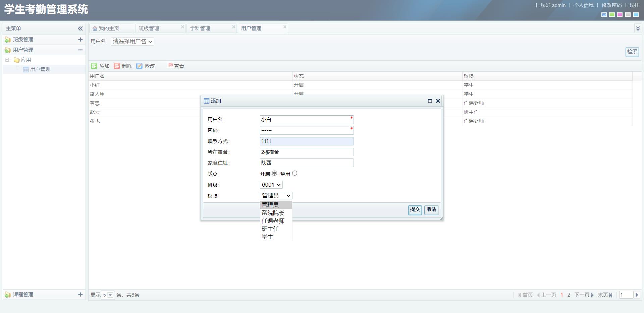Open the tab list dropdown arrow

click(638, 28)
